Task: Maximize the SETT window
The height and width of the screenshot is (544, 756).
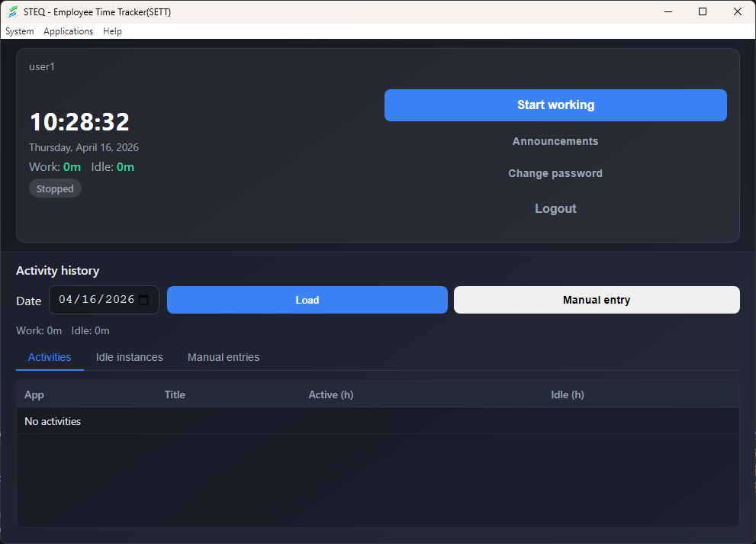Action: tap(703, 11)
